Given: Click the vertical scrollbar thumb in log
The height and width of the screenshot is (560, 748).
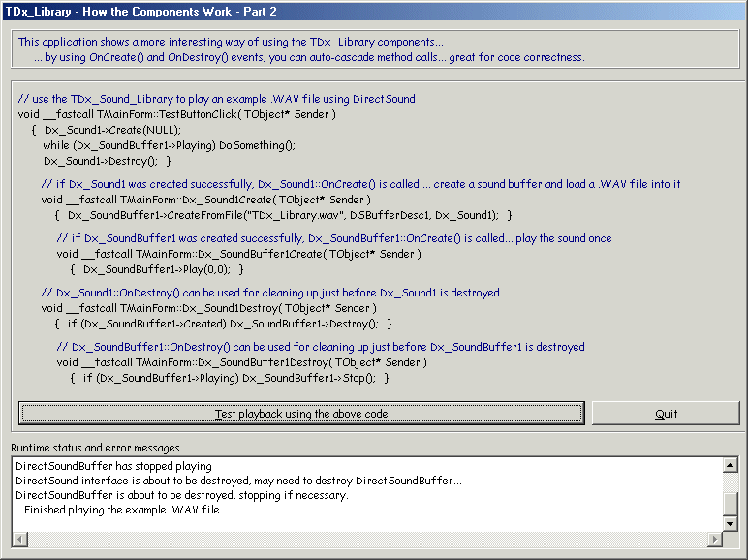Looking at the screenshot, I should tap(731, 504).
